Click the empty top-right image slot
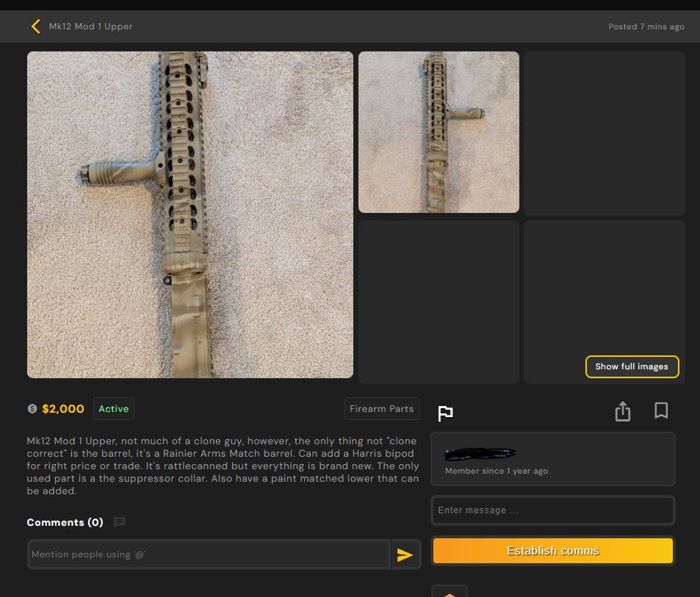This screenshot has width=700, height=597. click(x=604, y=132)
